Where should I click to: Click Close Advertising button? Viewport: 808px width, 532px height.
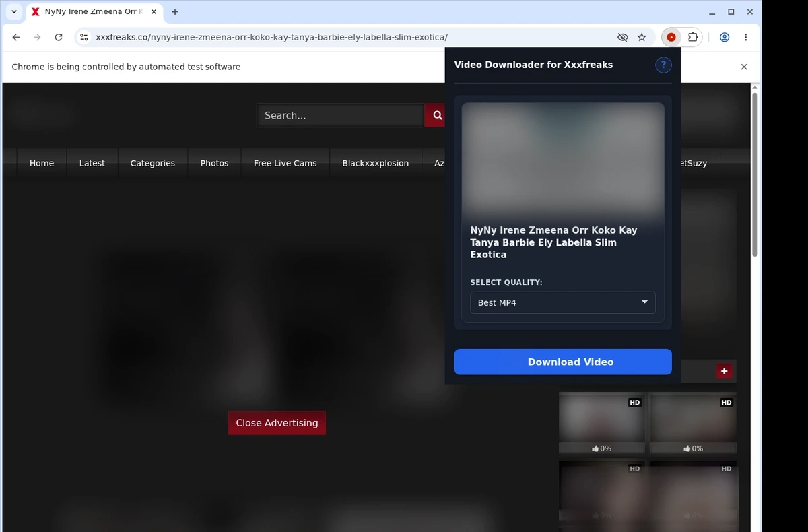[277, 423]
